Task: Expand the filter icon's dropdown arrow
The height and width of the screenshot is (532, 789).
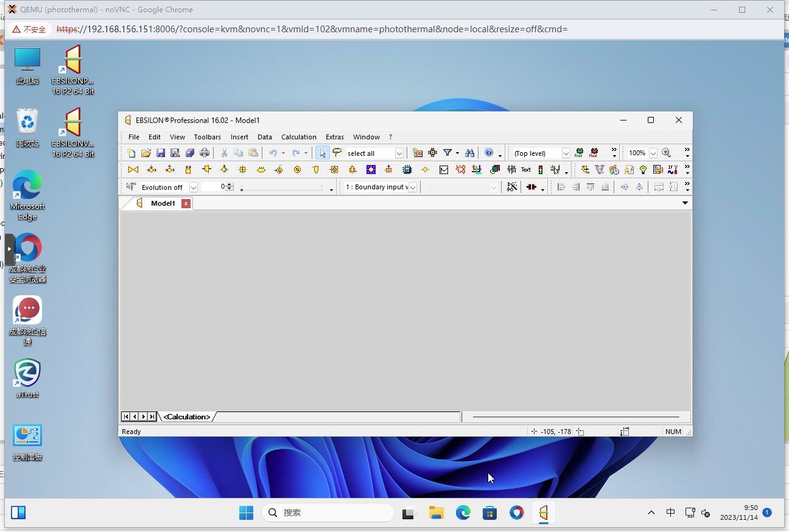Action: [x=457, y=153]
